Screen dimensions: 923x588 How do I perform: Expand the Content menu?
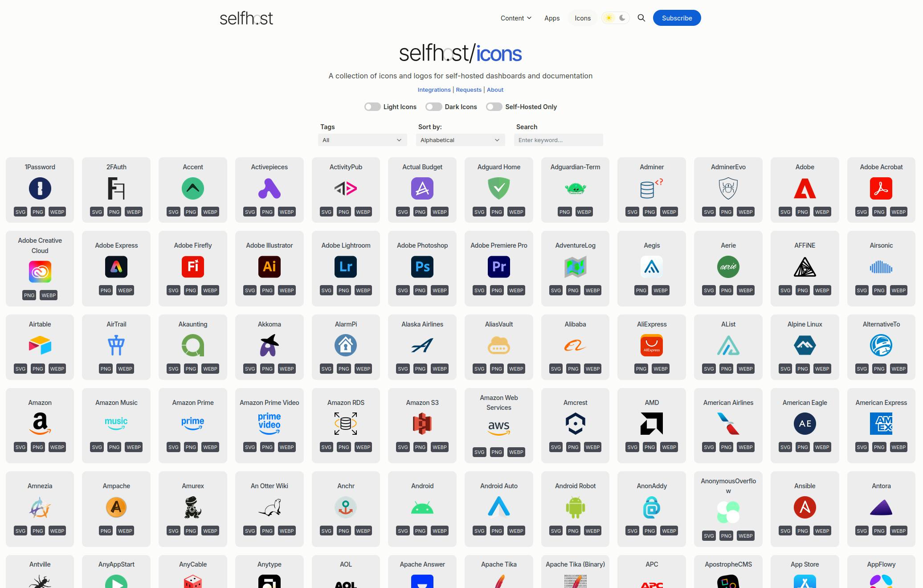[x=515, y=18]
